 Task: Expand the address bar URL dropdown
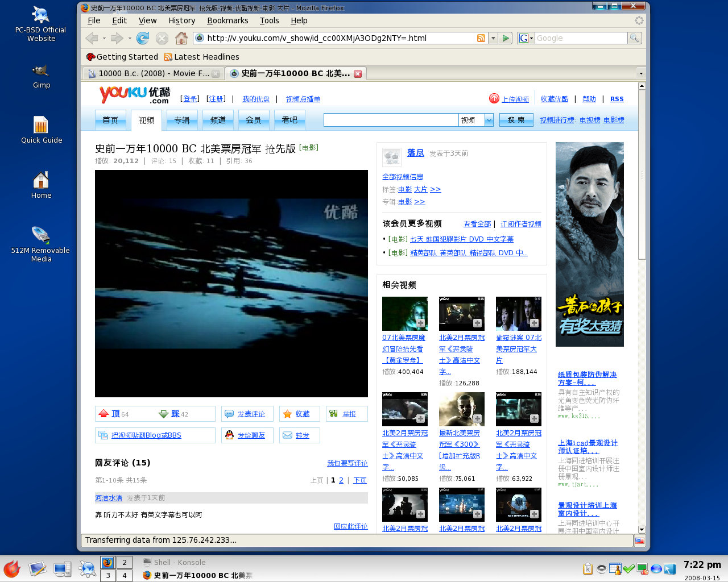(x=493, y=38)
